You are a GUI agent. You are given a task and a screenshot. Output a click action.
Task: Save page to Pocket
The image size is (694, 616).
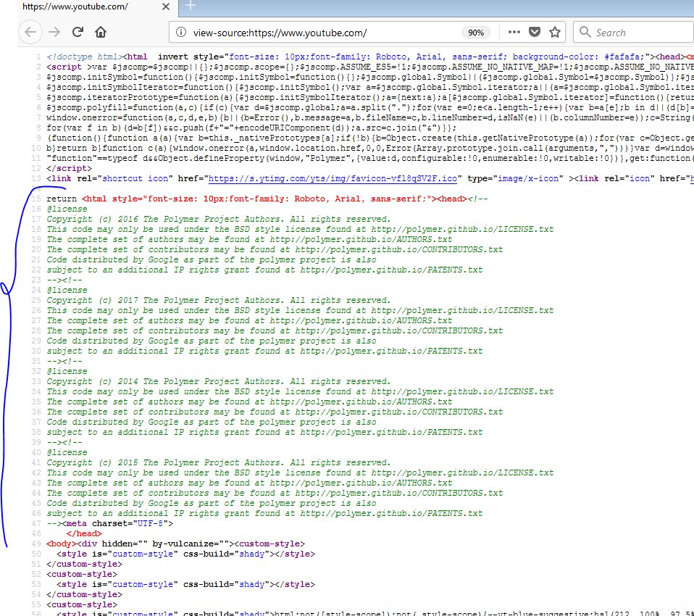[x=535, y=32]
